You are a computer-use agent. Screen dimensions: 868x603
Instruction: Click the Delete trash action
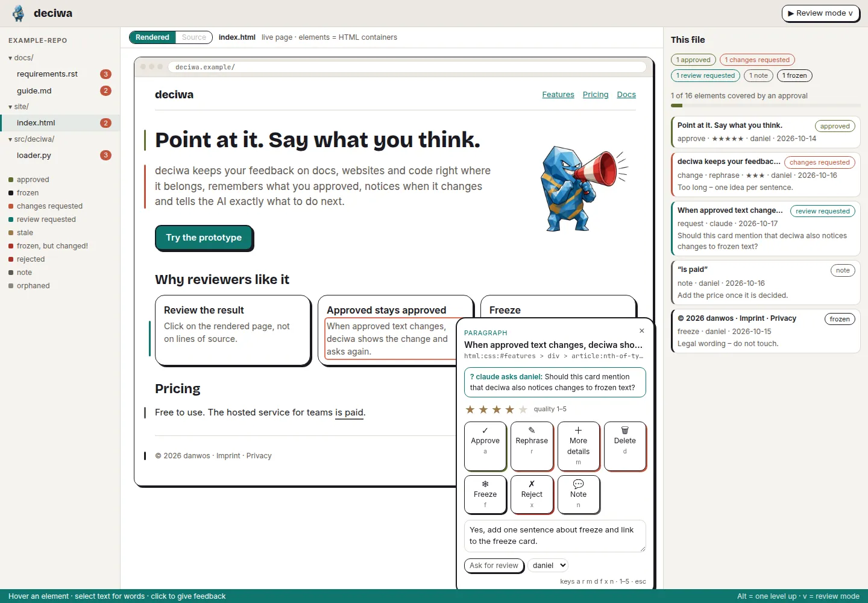coord(624,446)
